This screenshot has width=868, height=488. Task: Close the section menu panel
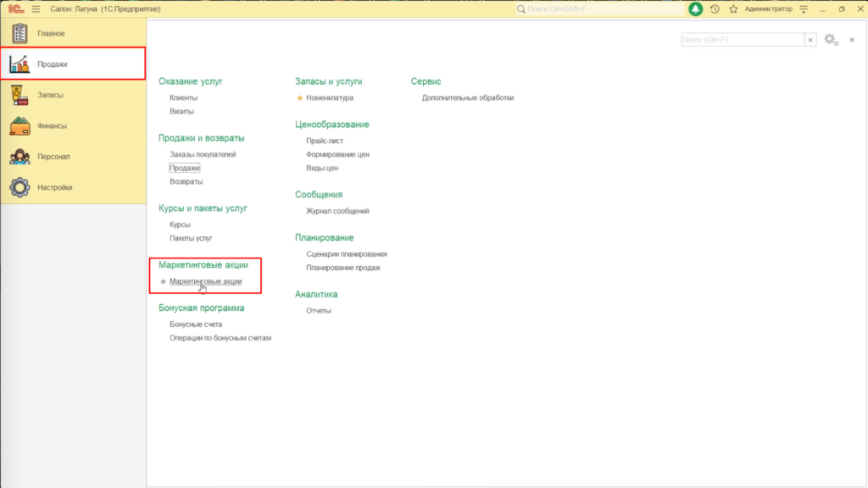pyautogui.click(x=852, y=40)
